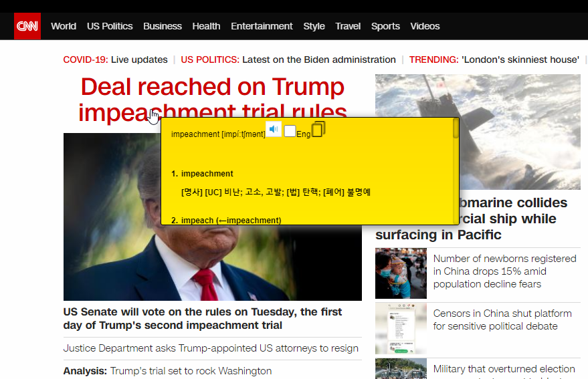This screenshot has width=588, height=379.
Task: Go to the Sports section
Action: pyautogui.click(x=385, y=26)
